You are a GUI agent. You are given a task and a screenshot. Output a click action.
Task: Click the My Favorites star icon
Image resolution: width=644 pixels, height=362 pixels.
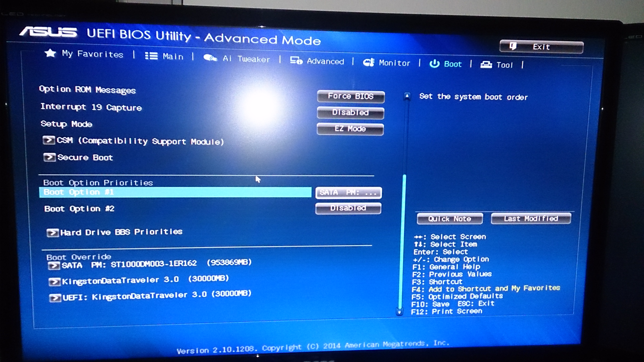(50, 53)
